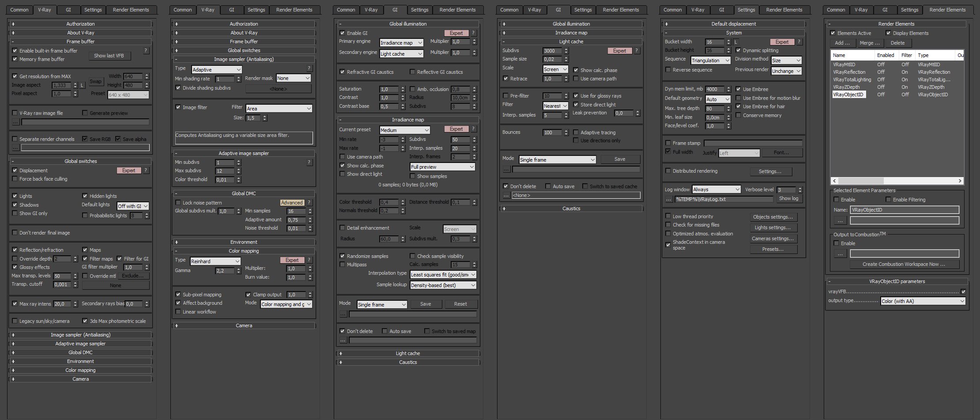Open V-Ray tab in panel with VRayObjectID parameters

861,10
